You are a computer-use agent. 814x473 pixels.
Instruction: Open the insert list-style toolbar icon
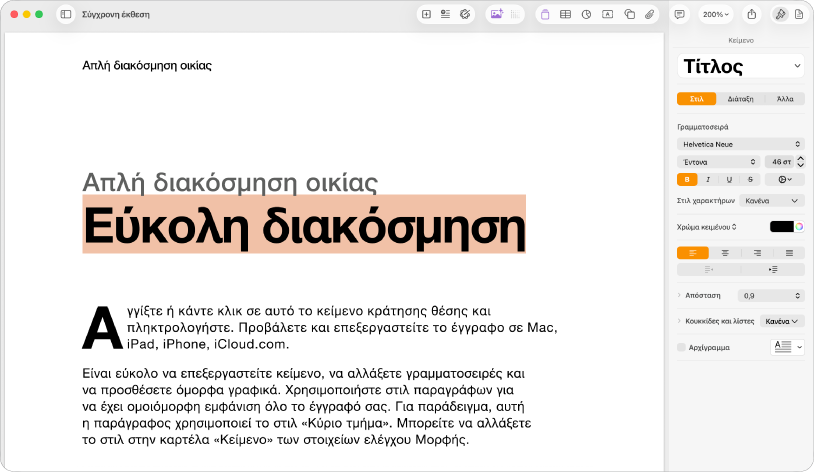tap(445, 15)
